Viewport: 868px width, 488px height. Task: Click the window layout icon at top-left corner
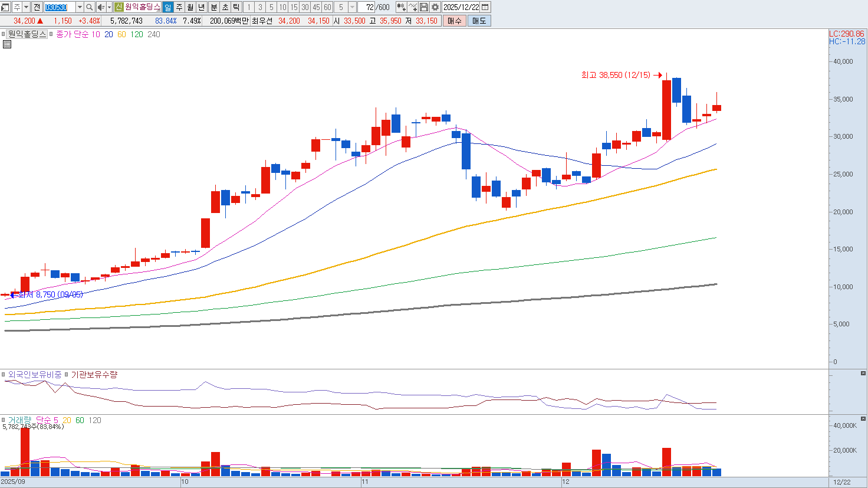(x=5, y=7)
